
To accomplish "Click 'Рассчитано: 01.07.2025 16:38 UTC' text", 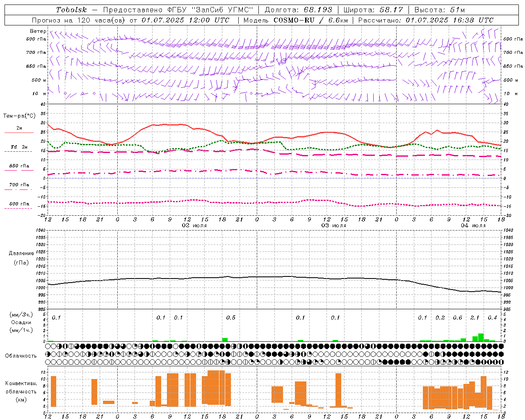I will (x=426, y=20).
